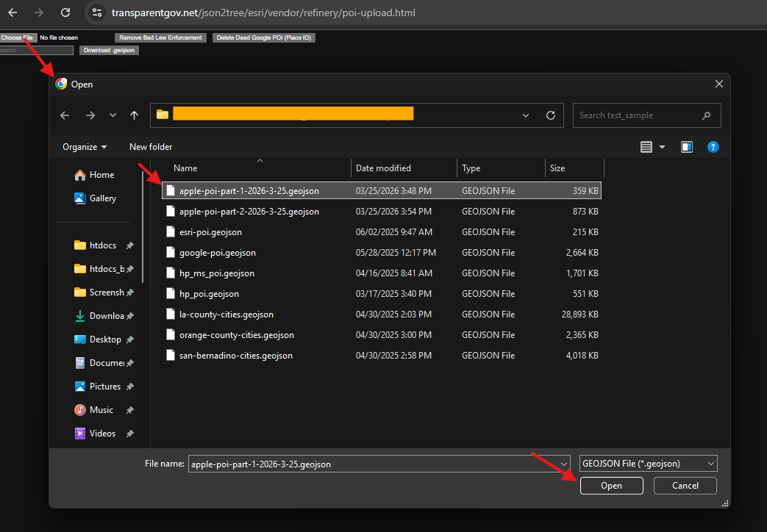Toggle the preview pane icon

(687, 147)
